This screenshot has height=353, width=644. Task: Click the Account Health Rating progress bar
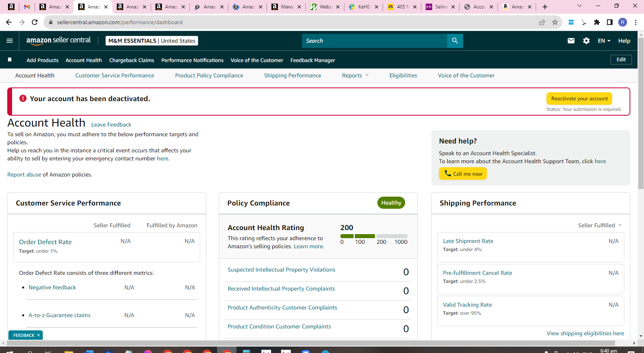[374, 236]
